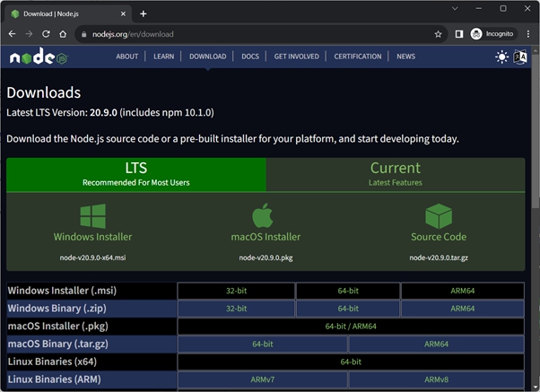Reload the page using refresh icon

tap(46, 34)
